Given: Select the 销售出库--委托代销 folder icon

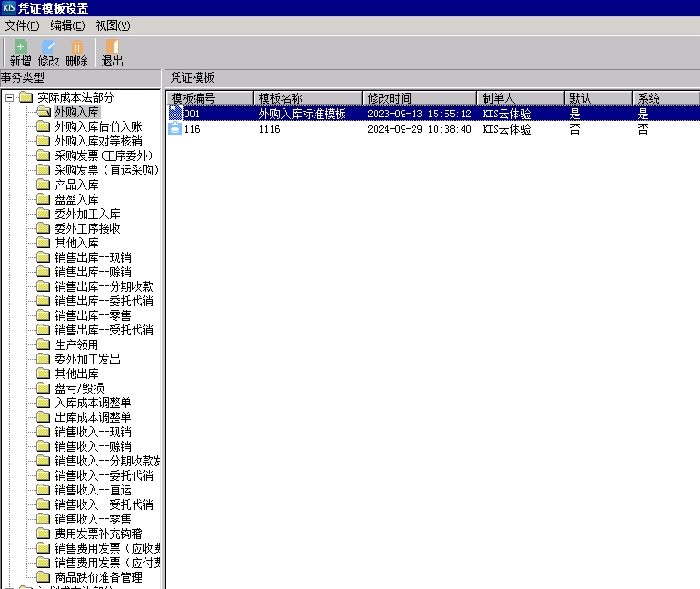Looking at the screenshot, I should coord(44,301).
